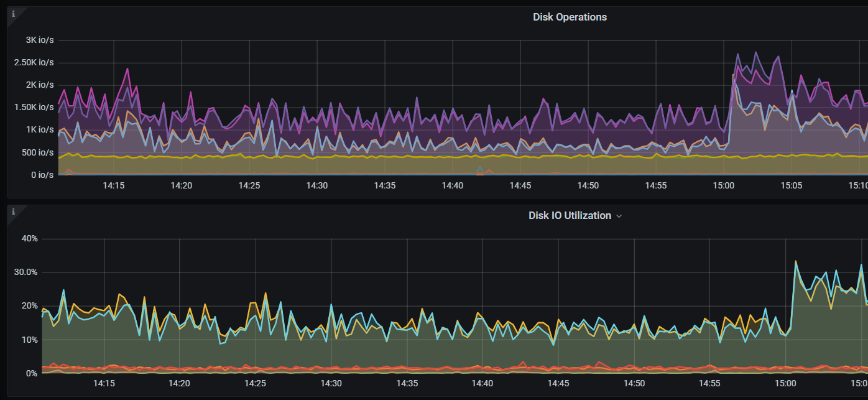Click the 14:40 tick in Disk Operations
Viewport: 868px width, 400px height.
[453, 185]
